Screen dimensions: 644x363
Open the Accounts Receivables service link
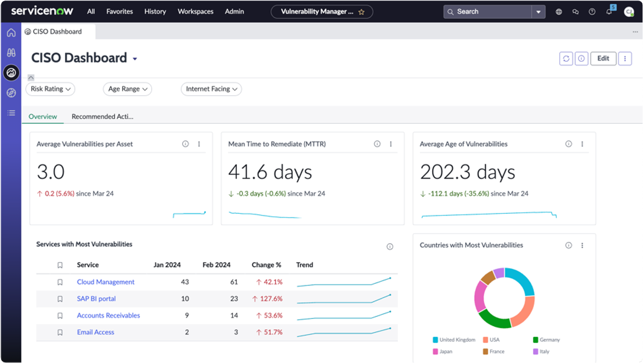(108, 316)
